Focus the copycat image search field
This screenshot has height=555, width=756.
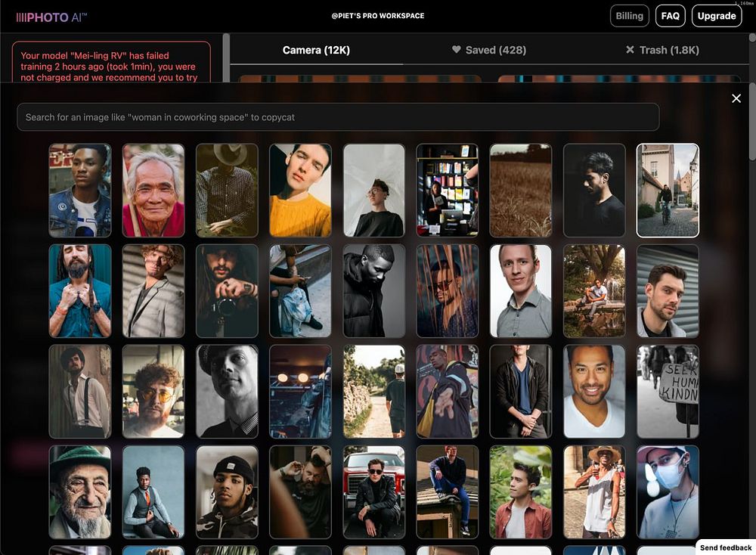point(338,117)
